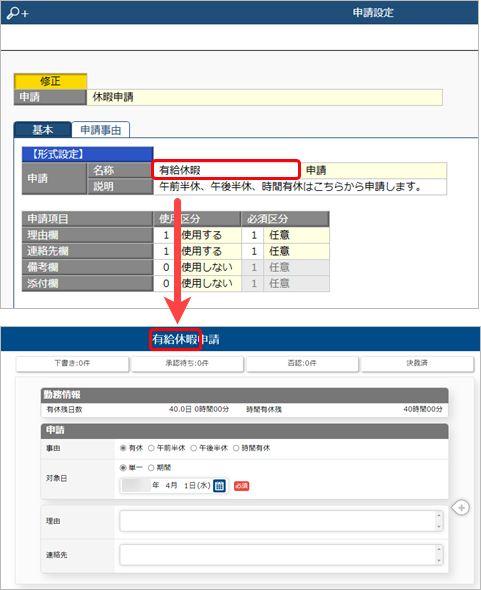
Task: Choose the 期間 radio button
Action: [x=151, y=468]
